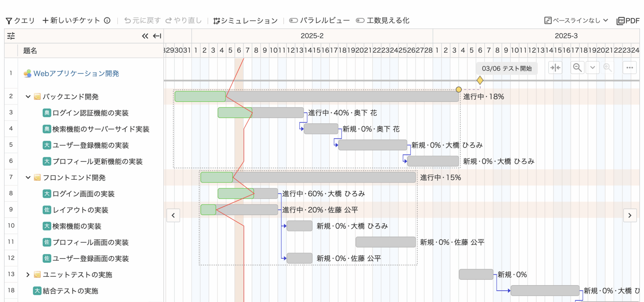This screenshot has height=302, width=644.
Task: Expand the ユニットテストの実施 group
Action: pos(28,275)
